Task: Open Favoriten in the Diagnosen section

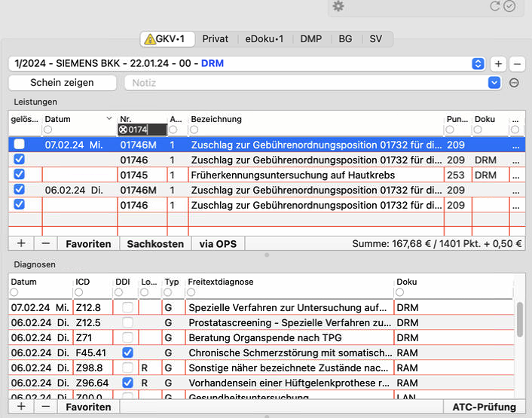Action: pyautogui.click(x=88, y=407)
